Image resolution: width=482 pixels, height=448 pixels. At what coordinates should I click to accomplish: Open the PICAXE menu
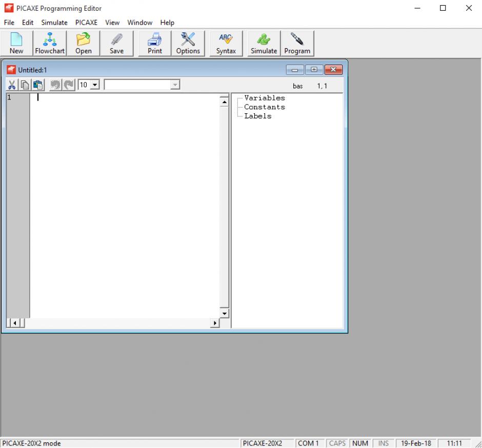point(86,23)
